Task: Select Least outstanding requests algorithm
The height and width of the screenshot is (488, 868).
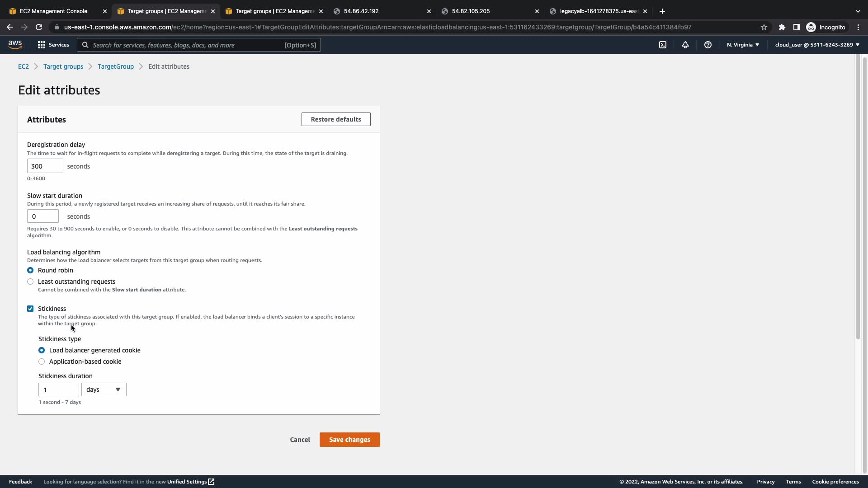Action: 30,282
